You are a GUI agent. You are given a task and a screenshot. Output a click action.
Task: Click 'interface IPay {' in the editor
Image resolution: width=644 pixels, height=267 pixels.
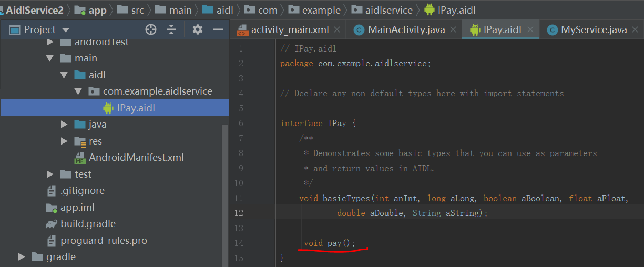(318, 123)
